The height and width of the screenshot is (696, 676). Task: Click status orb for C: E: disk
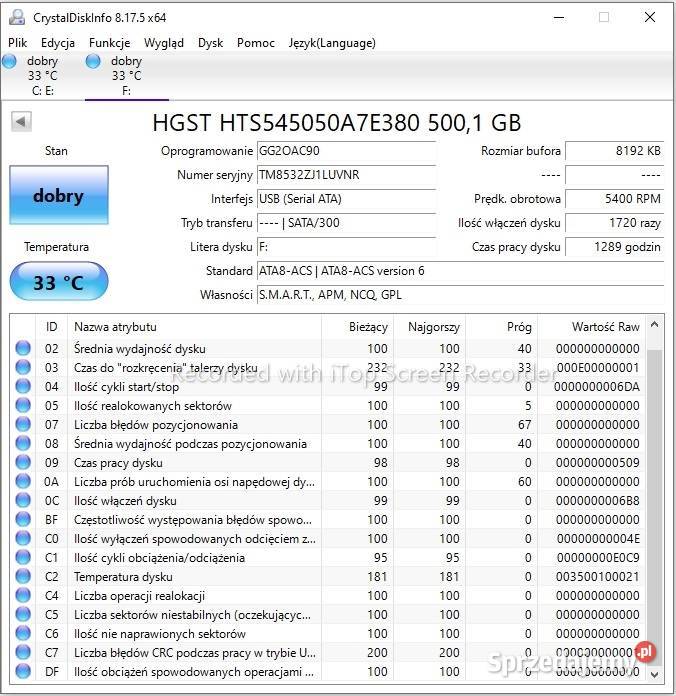pos(9,61)
